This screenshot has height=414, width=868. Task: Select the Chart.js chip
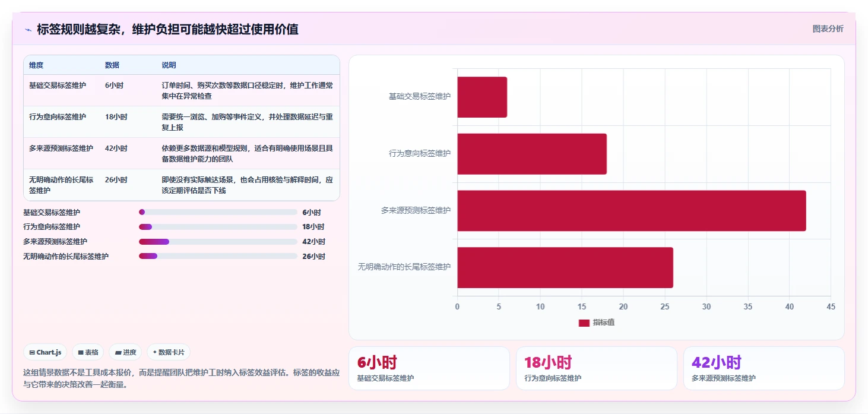coord(46,352)
